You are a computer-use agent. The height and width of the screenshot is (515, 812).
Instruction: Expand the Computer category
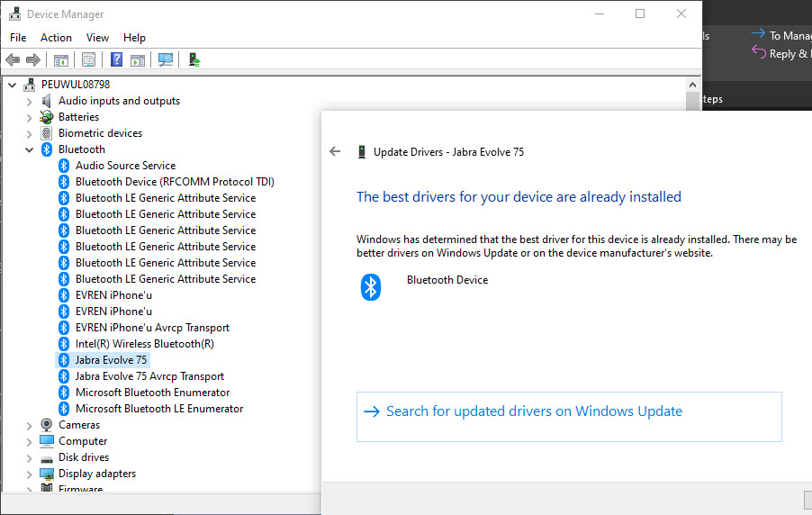(x=30, y=442)
